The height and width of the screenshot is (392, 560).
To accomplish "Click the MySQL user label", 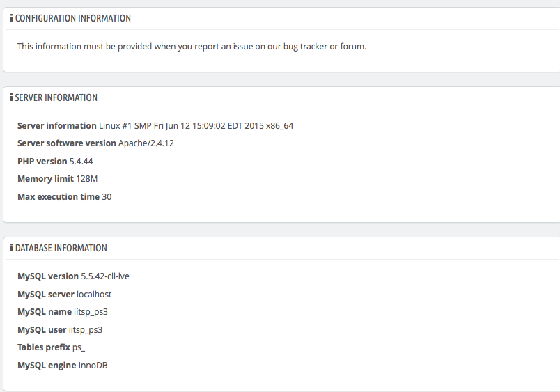I will pyautogui.click(x=42, y=330).
